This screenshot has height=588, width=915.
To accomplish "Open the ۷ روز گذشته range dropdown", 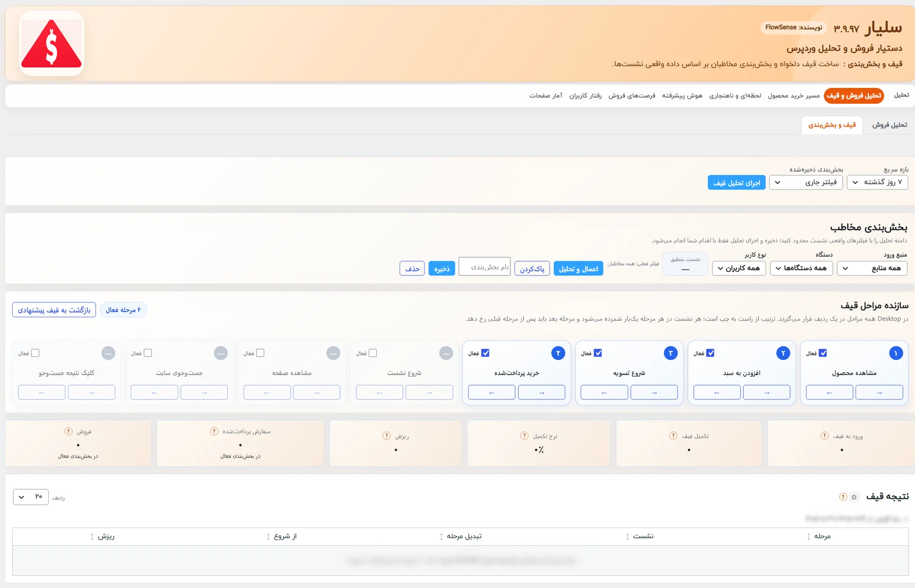I will coord(877,182).
